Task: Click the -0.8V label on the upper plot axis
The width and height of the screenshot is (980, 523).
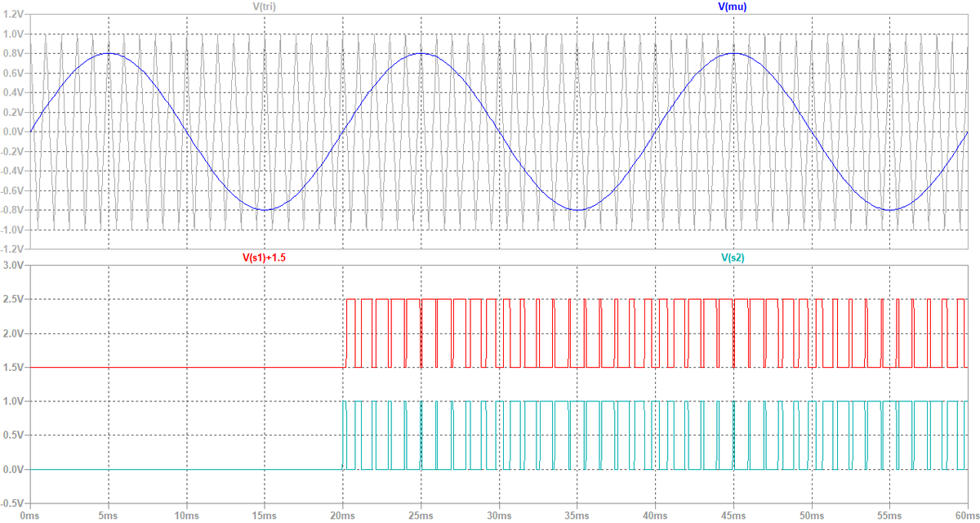Action: point(12,210)
